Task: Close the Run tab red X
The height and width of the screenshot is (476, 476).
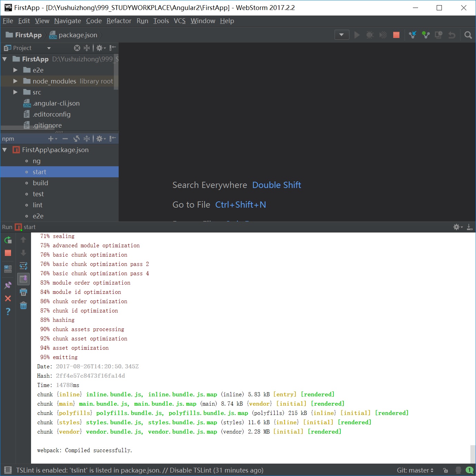Action: [x=8, y=298]
